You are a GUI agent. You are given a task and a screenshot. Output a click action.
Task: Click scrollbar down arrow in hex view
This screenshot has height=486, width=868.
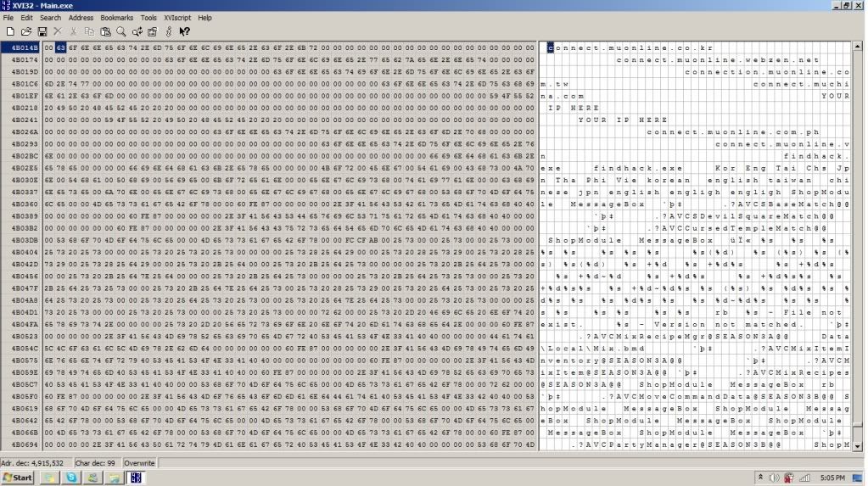pos(858,446)
